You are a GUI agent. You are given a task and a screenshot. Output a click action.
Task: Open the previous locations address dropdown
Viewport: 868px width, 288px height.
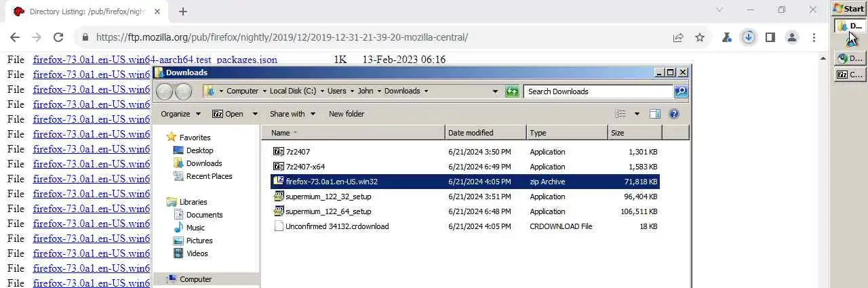pos(496,91)
